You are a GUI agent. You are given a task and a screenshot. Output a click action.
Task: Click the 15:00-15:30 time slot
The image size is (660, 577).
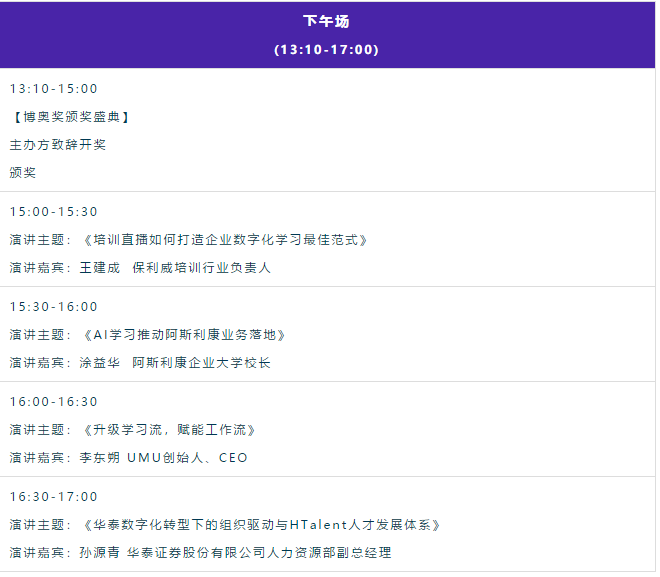(x=54, y=212)
